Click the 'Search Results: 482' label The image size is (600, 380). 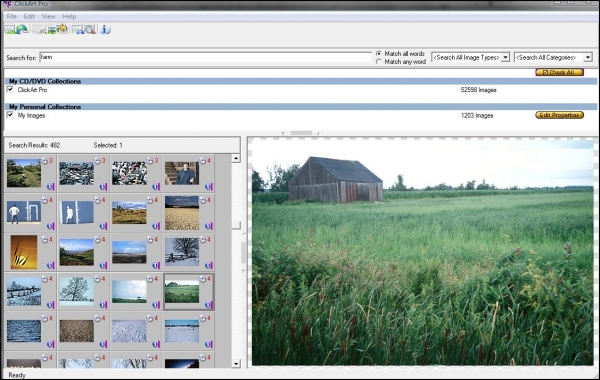click(x=34, y=145)
